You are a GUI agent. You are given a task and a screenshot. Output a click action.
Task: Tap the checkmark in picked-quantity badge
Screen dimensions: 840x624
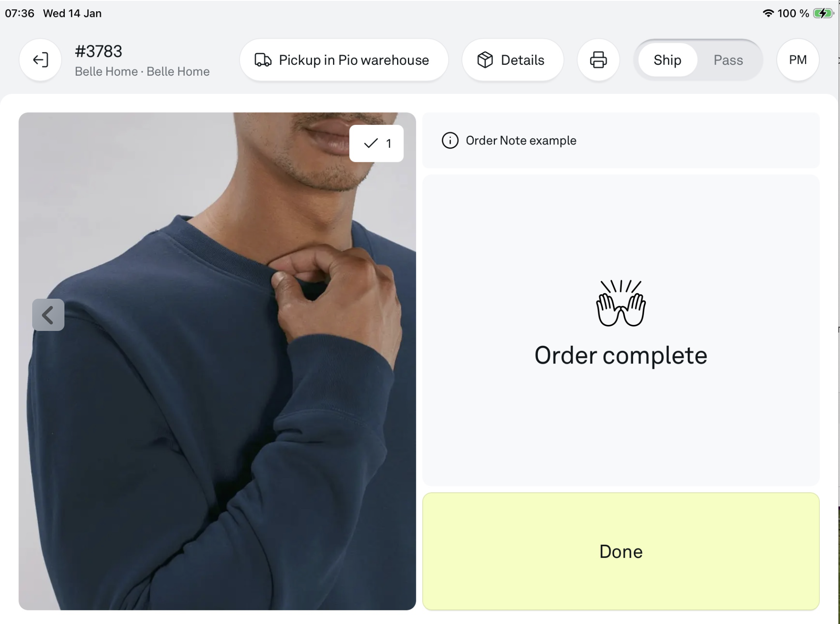point(370,143)
